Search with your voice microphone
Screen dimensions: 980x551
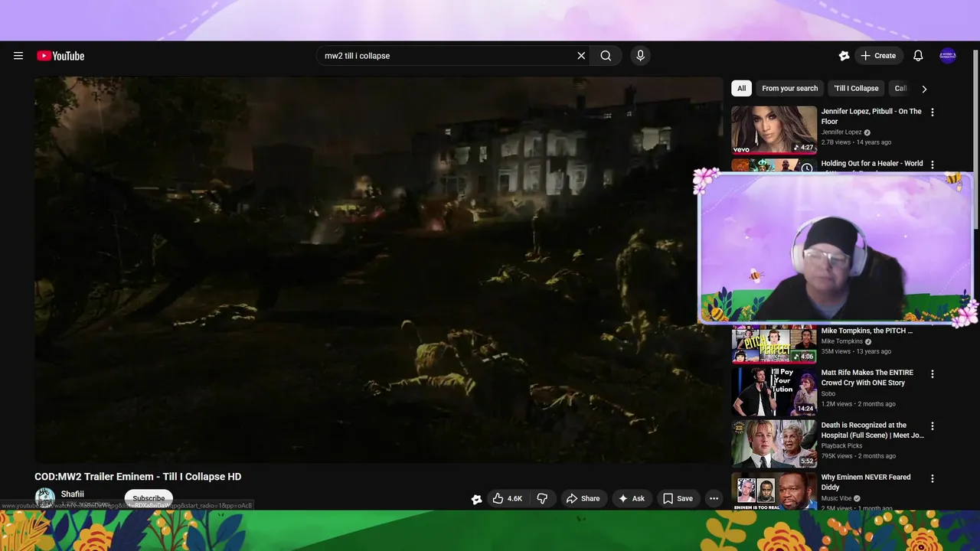tap(640, 56)
